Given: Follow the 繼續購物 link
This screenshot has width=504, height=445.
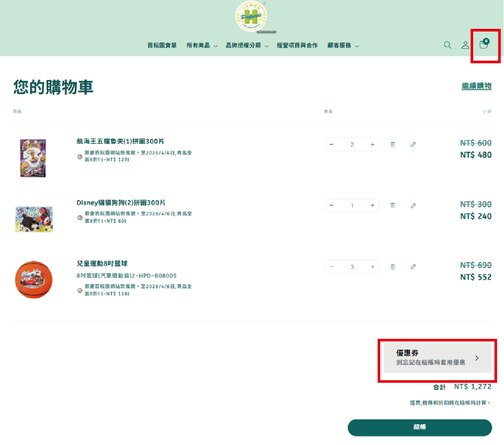Looking at the screenshot, I should click(x=476, y=86).
